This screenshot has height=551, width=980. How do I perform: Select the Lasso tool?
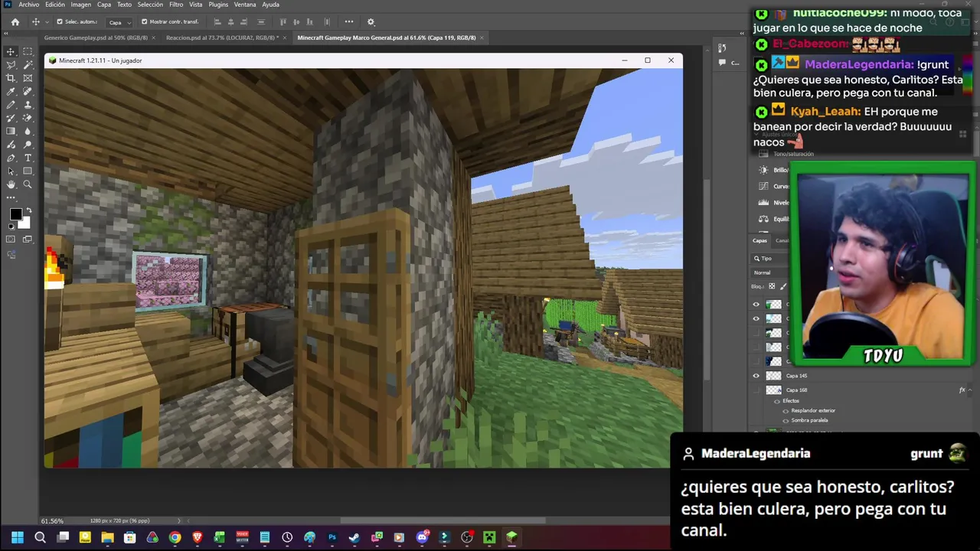pos(11,65)
